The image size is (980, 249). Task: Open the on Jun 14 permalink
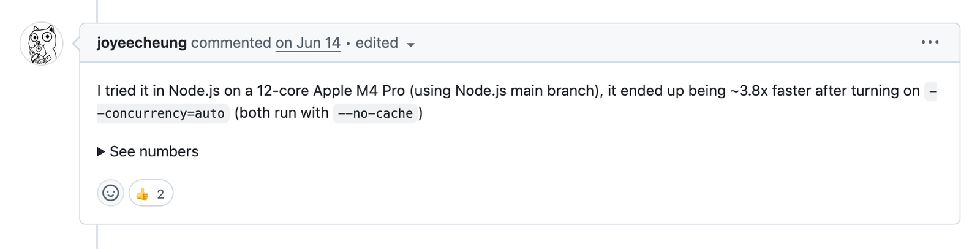(308, 43)
